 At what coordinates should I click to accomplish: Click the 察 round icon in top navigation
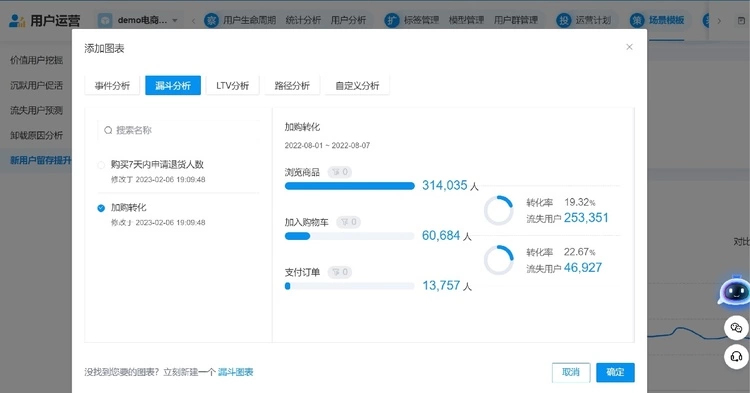(211, 20)
